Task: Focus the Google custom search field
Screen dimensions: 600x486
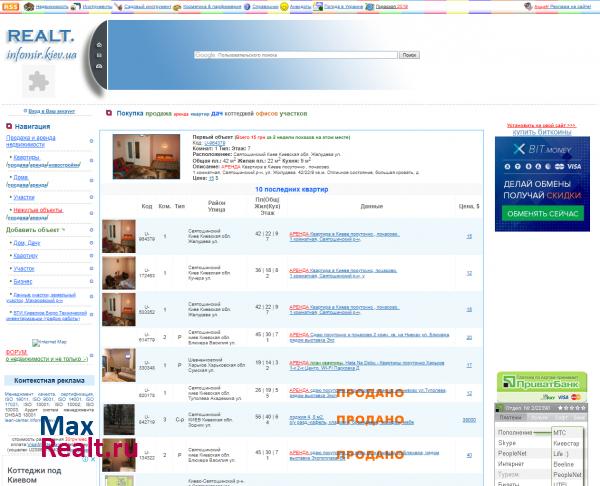Action: coord(295,55)
